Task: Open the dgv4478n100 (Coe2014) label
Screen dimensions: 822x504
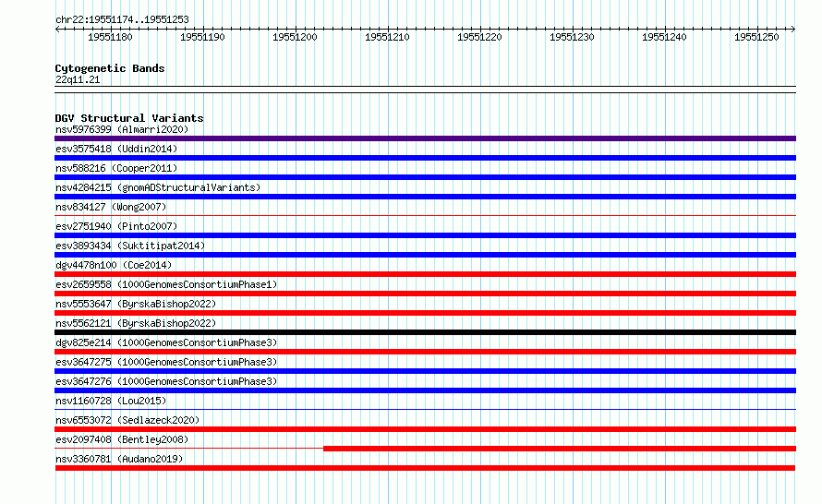Action: [x=114, y=265]
